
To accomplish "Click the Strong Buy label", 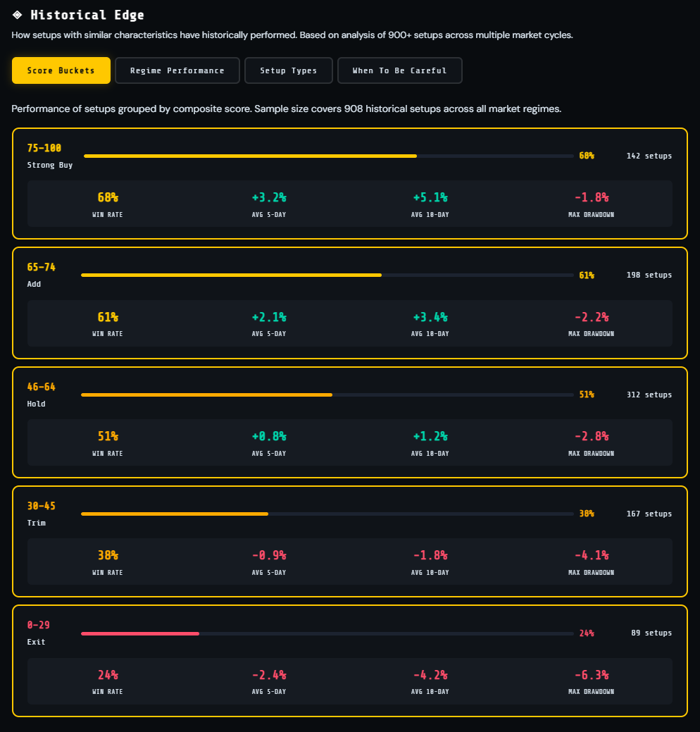I will pos(50,165).
